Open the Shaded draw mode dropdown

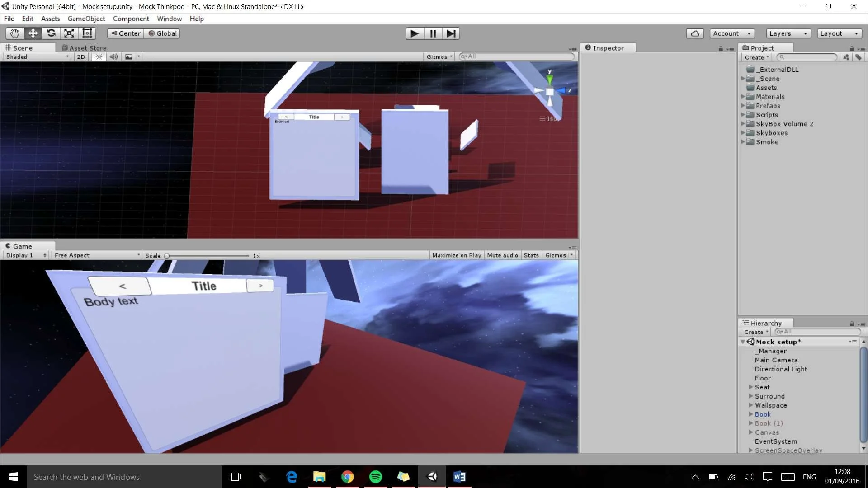tap(37, 57)
